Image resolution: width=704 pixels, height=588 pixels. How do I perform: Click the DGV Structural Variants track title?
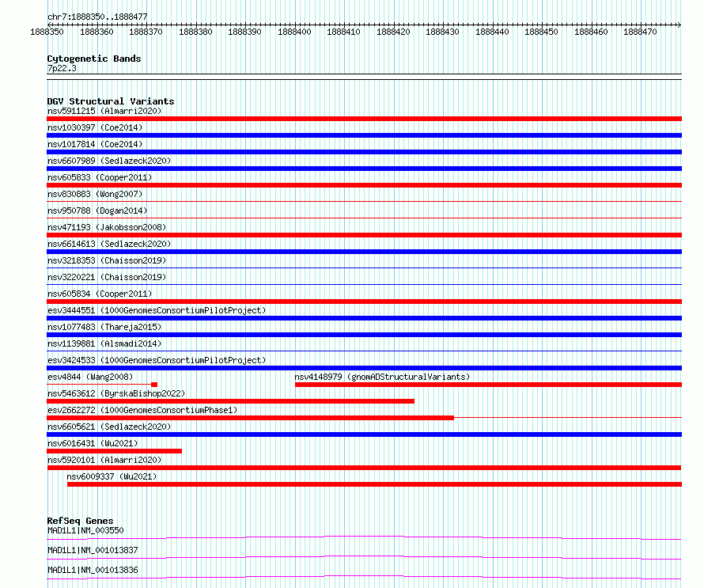coord(111,101)
